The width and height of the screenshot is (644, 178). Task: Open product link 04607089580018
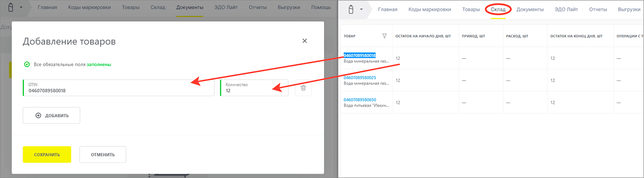(x=360, y=55)
